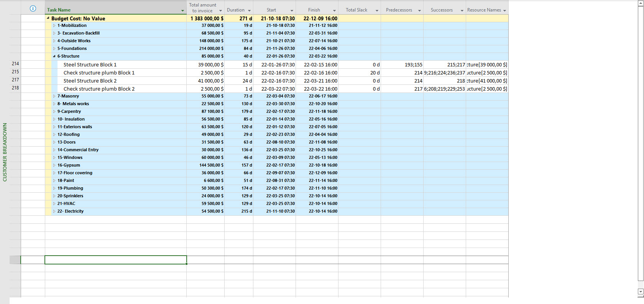Viewport: 644px width, 304px height.
Task: Expand the 22- Electricity summary task
Action: [x=54, y=211]
